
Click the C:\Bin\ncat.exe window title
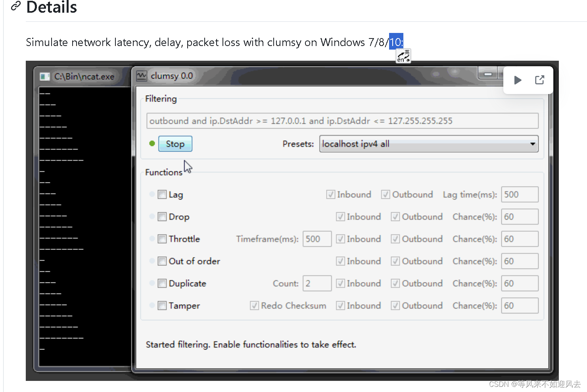[84, 77]
